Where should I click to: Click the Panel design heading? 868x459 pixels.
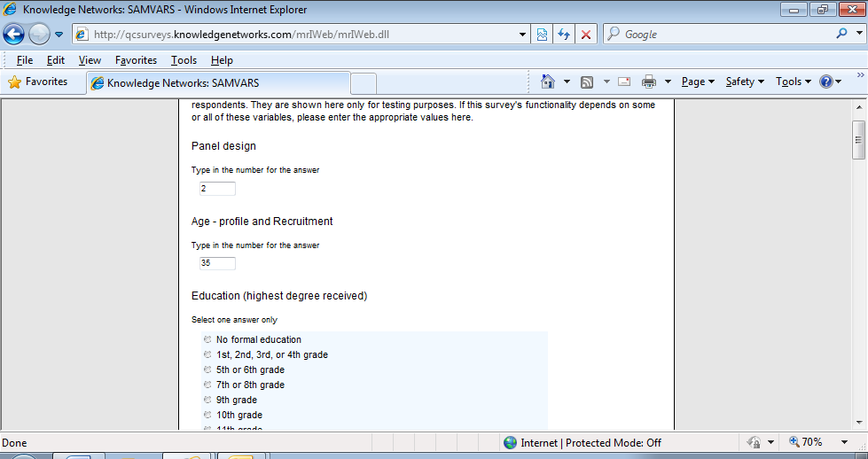[x=223, y=146]
